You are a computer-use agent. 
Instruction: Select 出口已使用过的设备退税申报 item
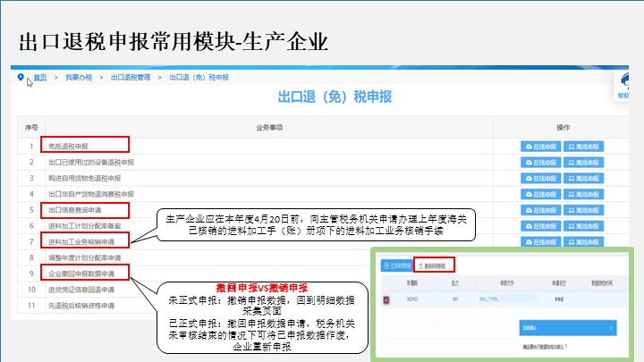91,162
